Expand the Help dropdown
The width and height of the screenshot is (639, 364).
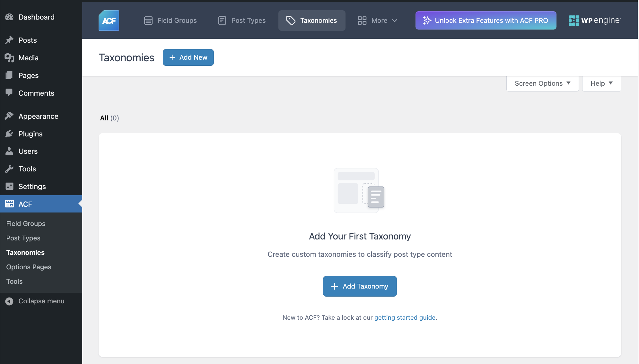pyautogui.click(x=601, y=83)
